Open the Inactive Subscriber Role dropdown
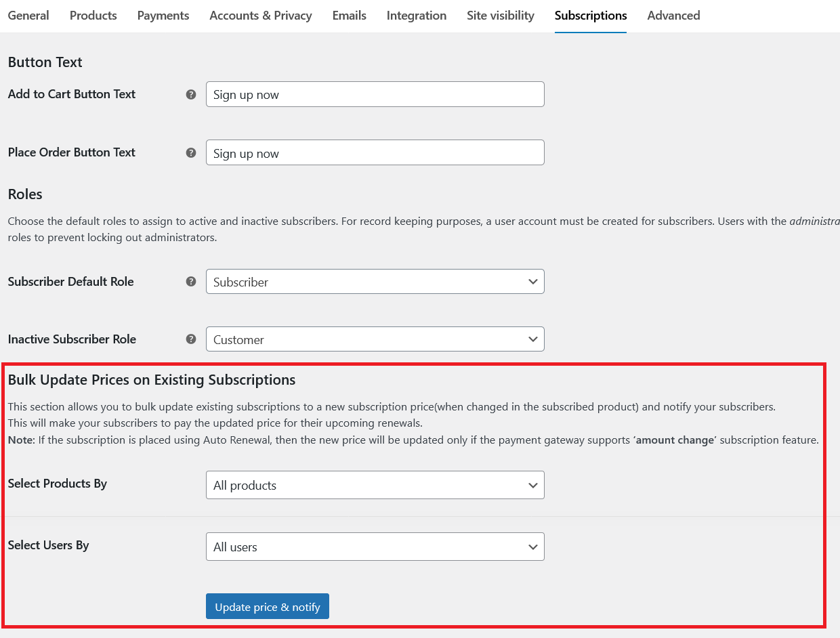 tap(375, 339)
